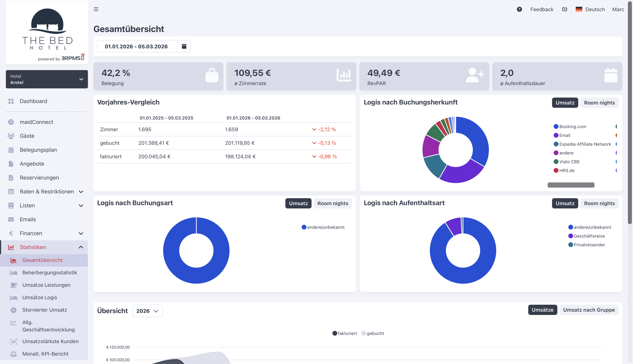The width and height of the screenshot is (633, 364).
Task: Open the calendar date picker icon
Action: [x=184, y=46]
